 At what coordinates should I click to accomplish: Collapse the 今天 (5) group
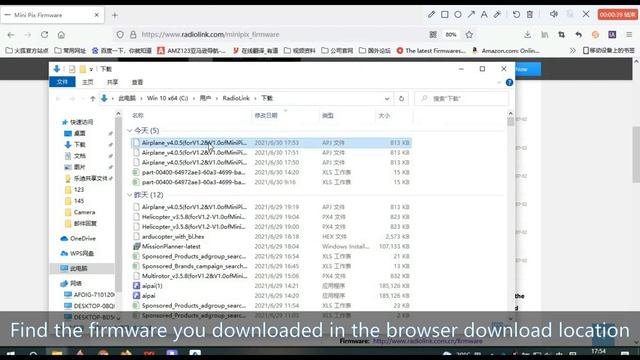(x=129, y=131)
